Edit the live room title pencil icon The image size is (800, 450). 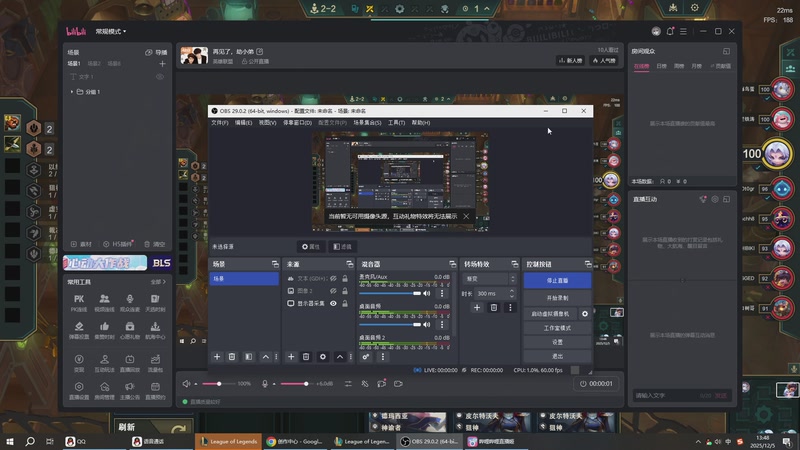[x=260, y=52]
